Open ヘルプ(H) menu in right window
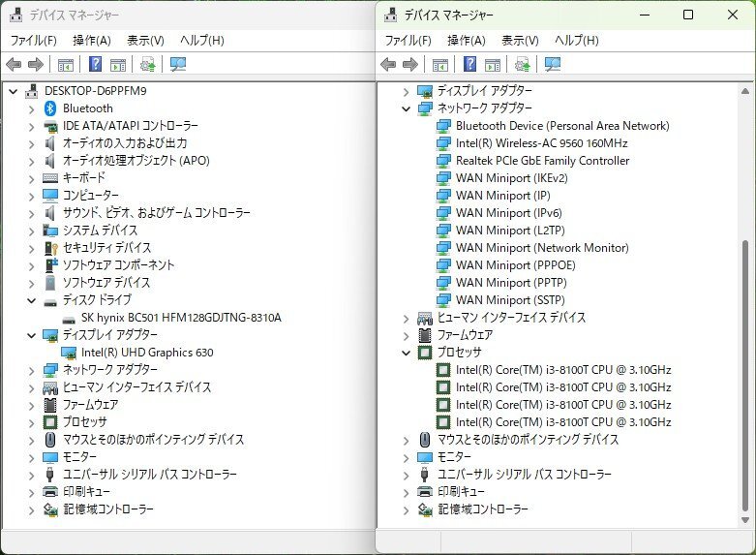This screenshot has width=756, height=555. click(x=576, y=40)
